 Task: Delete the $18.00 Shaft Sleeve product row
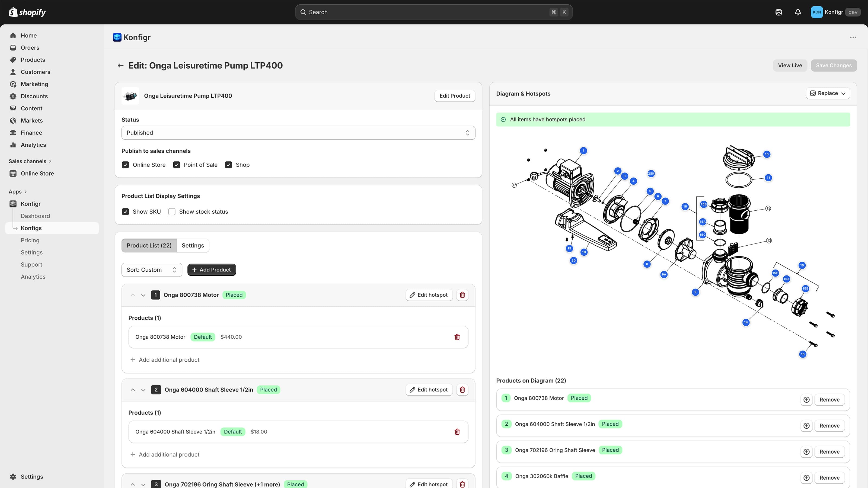[x=457, y=431]
